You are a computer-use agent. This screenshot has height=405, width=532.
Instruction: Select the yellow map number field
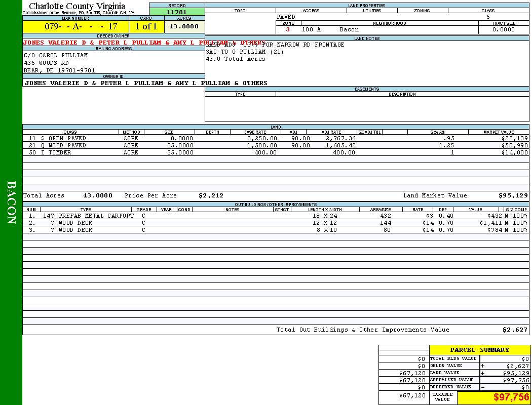[75, 27]
